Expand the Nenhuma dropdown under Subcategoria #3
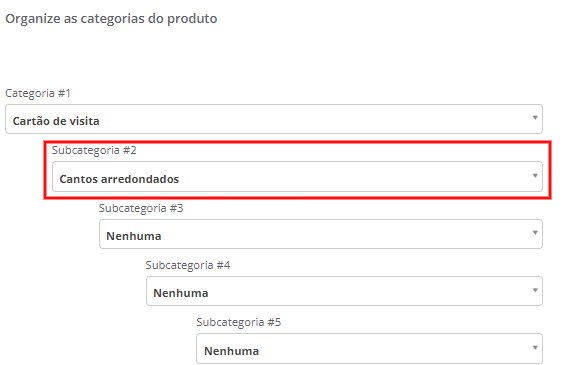 321,234
